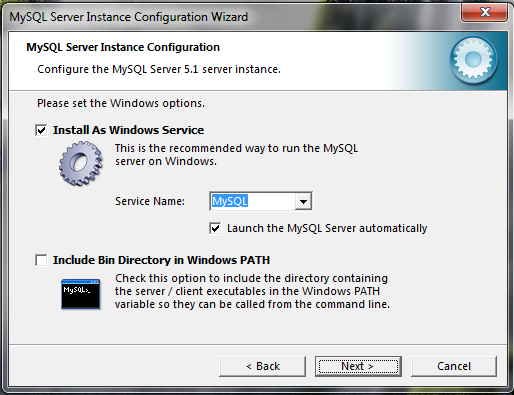Screen dimensions: 514x395
Task: Click the 'recommended way to run' description text
Action: coord(236,155)
